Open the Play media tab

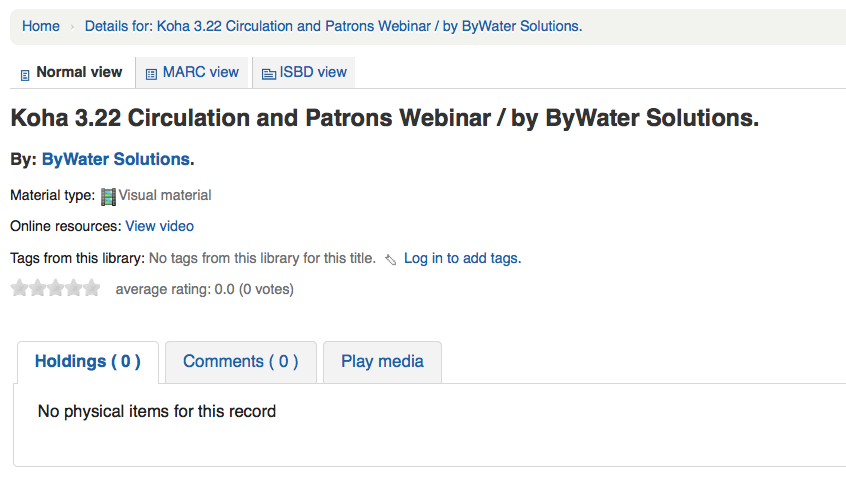click(x=382, y=362)
